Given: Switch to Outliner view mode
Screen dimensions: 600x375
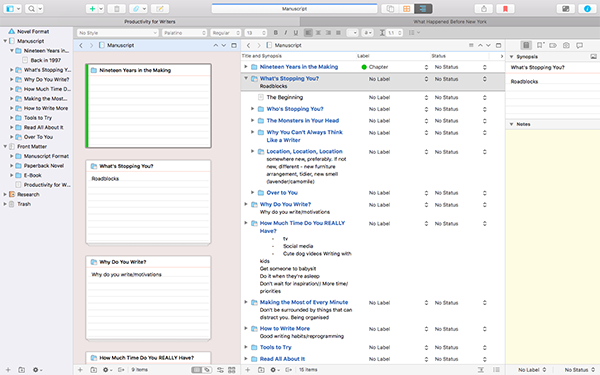Looking at the screenshot, I should click(x=423, y=8).
